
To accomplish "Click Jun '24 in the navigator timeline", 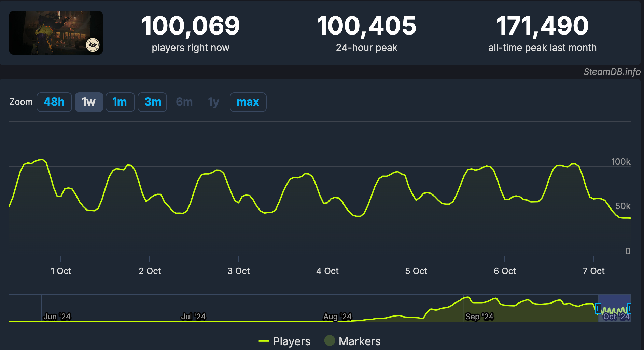I will pos(57,317).
